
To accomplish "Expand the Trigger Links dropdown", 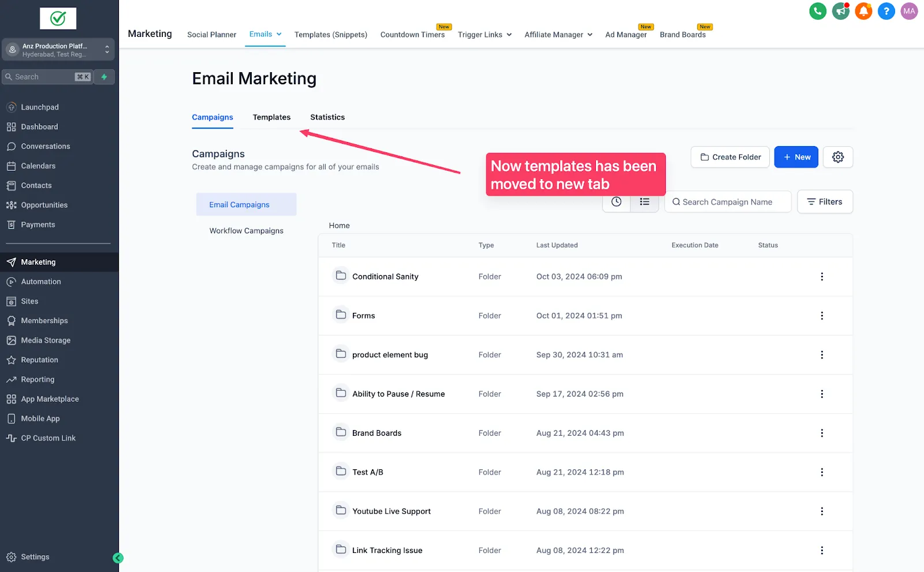I will [x=485, y=35].
